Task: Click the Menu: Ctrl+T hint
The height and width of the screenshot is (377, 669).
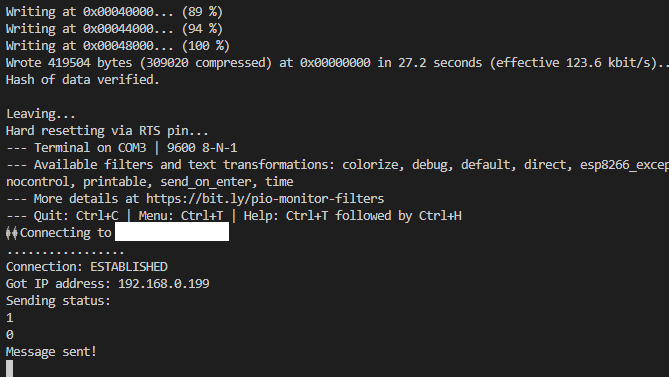Action: [180, 216]
